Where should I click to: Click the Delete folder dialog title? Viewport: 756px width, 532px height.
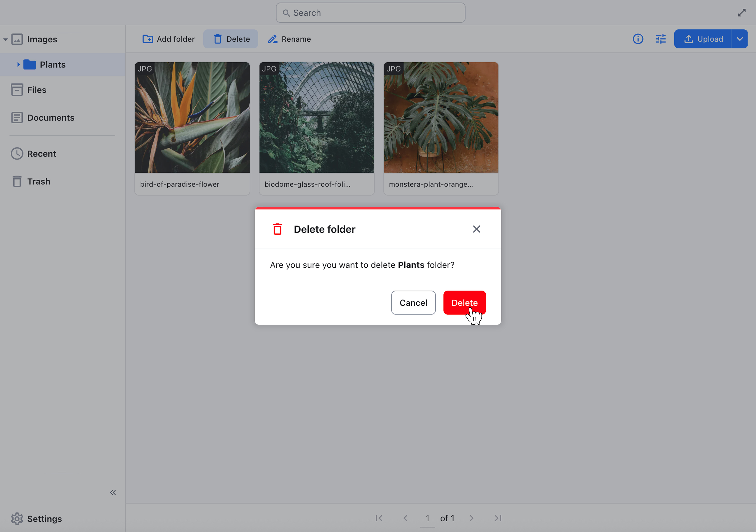tap(324, 229)
